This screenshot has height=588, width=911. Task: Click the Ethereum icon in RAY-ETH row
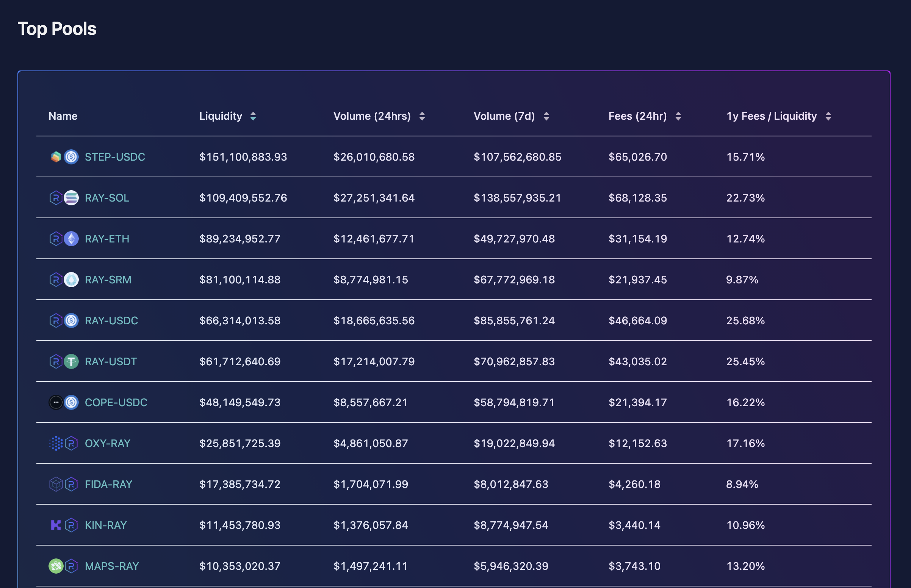tap(71, 239)
